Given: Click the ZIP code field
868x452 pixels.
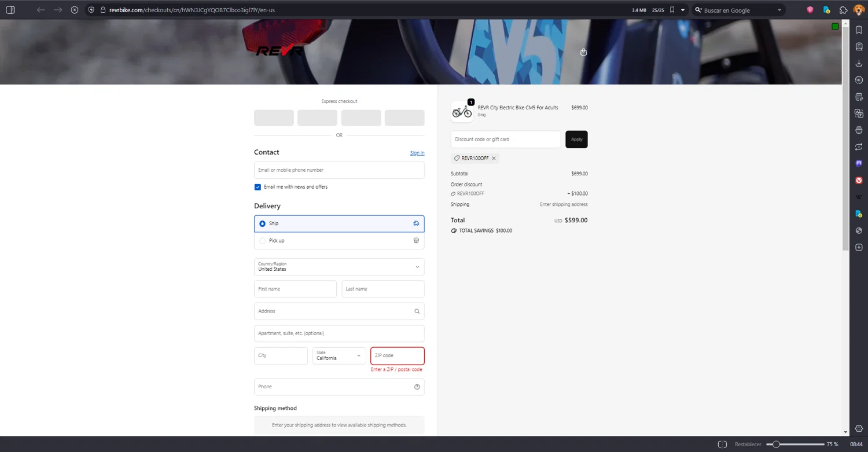Looking at the screenshot, I should pyautogui.click(x=398, y=355).
